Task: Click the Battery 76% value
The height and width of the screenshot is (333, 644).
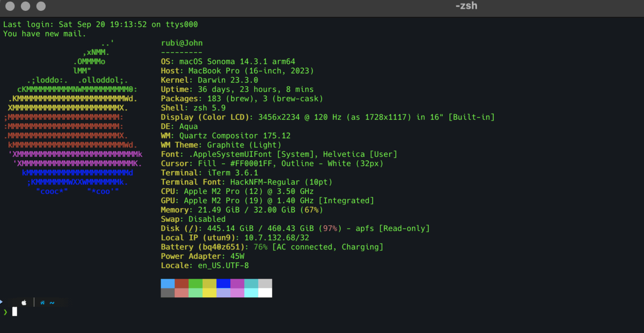Action: coord(260,247)
